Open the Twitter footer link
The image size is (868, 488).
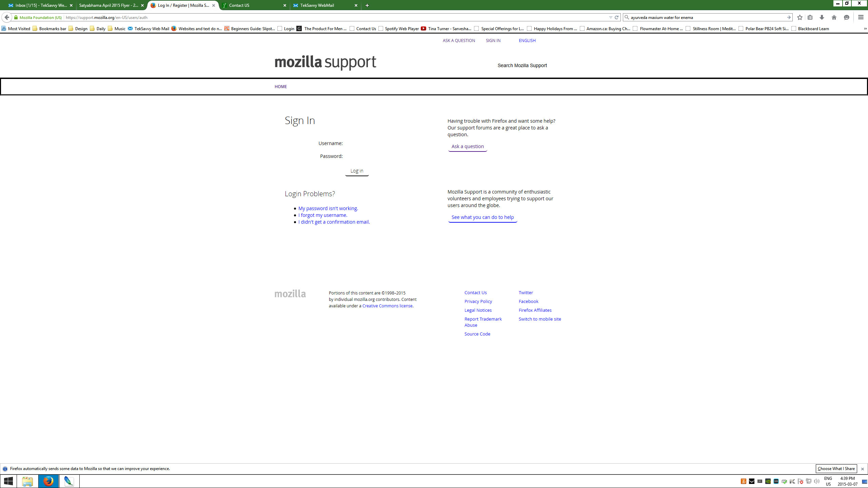pyautogui.click(x=526, y=292)
